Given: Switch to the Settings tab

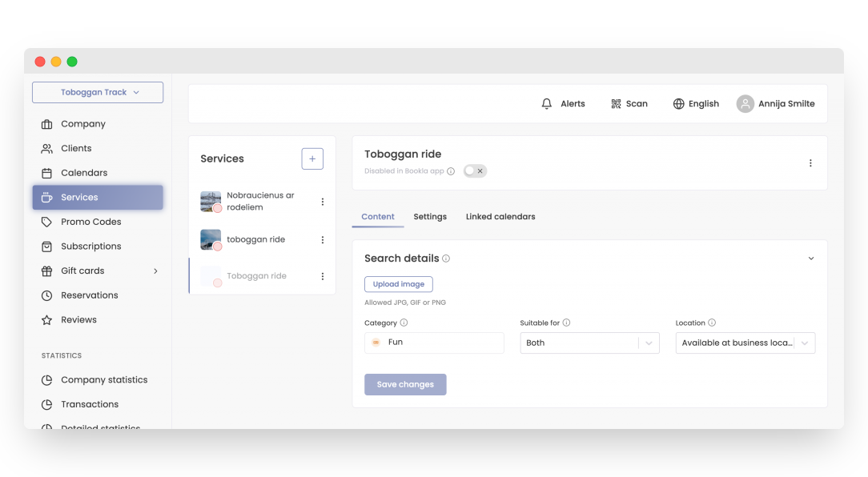Looking at the screenshot, I should pyautogui.click(x=430, y=216).
